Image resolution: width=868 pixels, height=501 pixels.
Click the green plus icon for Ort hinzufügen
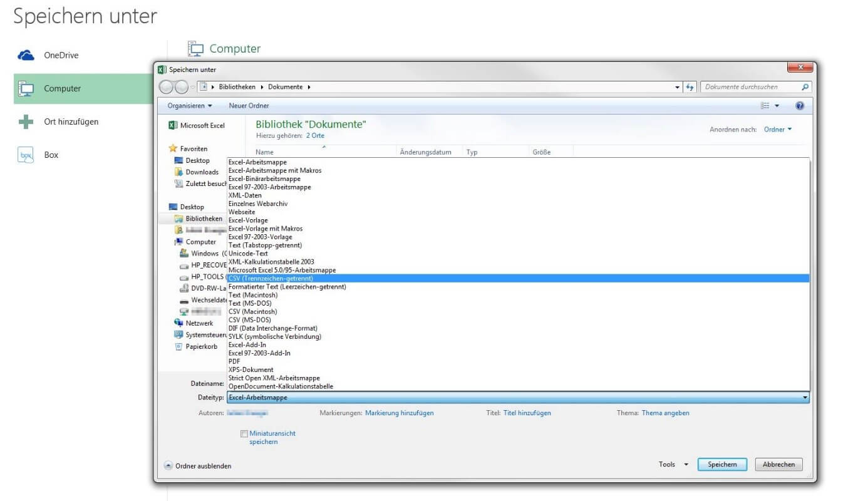click(26, 121)
